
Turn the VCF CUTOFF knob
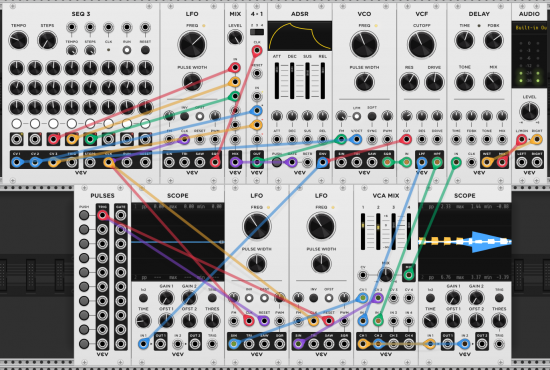click(422, 45)
